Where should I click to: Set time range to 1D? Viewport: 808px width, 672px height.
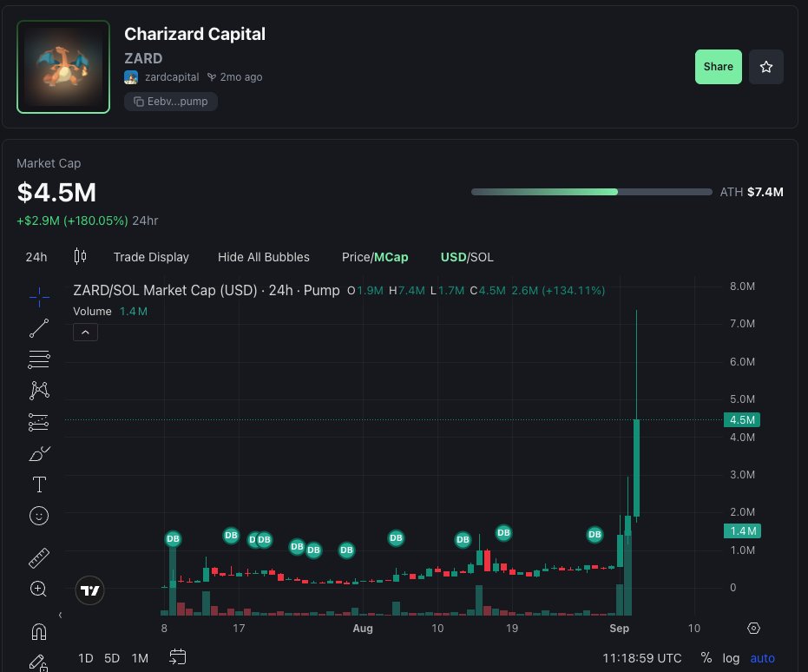click(x=86, y=658)
